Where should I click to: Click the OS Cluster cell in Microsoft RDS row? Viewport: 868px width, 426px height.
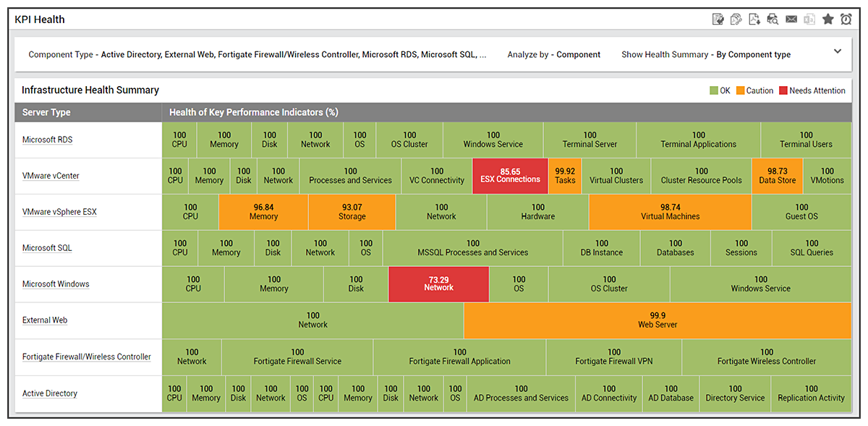[x=409, y=140]
